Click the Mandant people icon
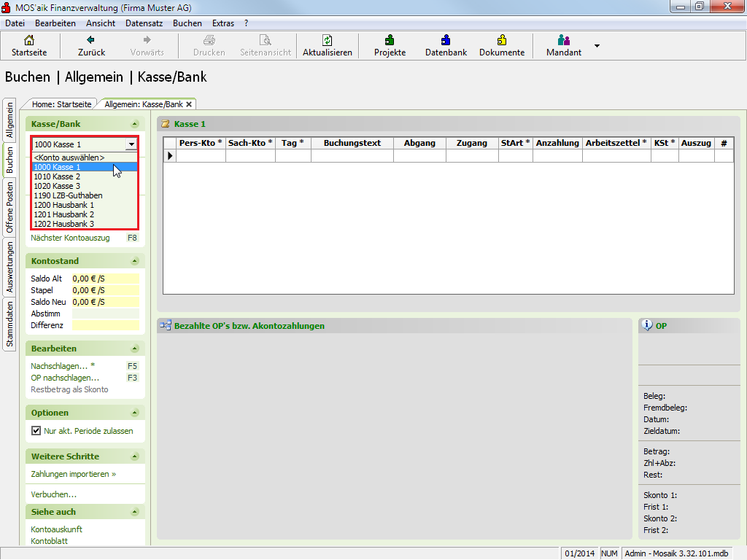747x560 pixels. pyautogui.click(x=563, y=41)
